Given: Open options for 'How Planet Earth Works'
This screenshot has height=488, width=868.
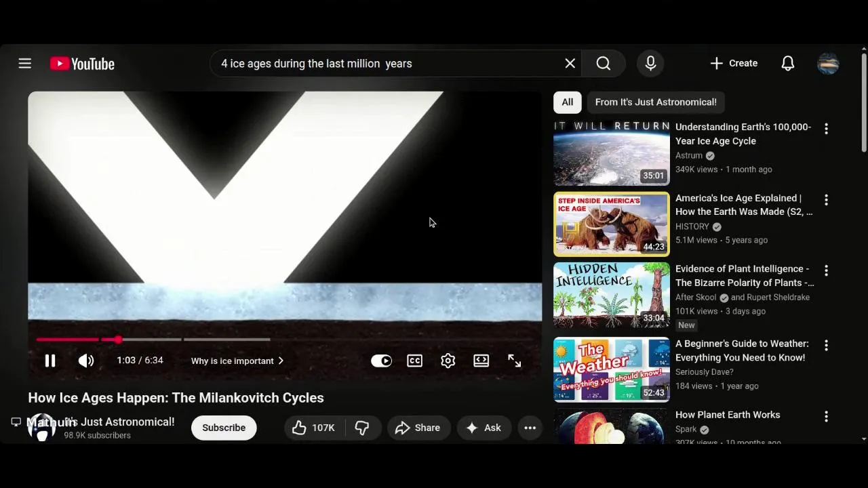Looking at the screenshot, I should tap(826, 417).
